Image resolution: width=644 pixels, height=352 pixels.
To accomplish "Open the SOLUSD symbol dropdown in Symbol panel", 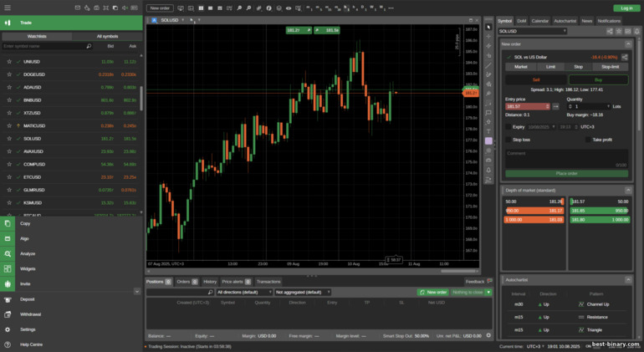I will click(532, 31).
